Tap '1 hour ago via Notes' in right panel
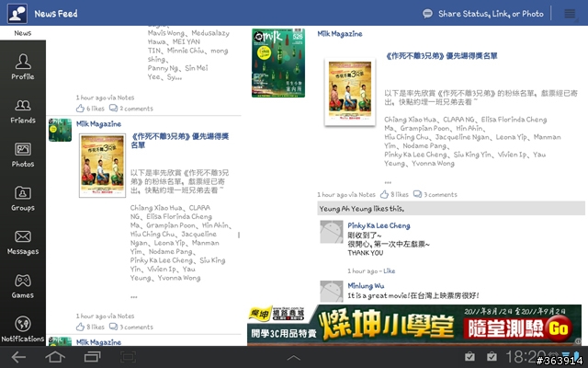This screenshot has height=368, width=588. point(346,194)
